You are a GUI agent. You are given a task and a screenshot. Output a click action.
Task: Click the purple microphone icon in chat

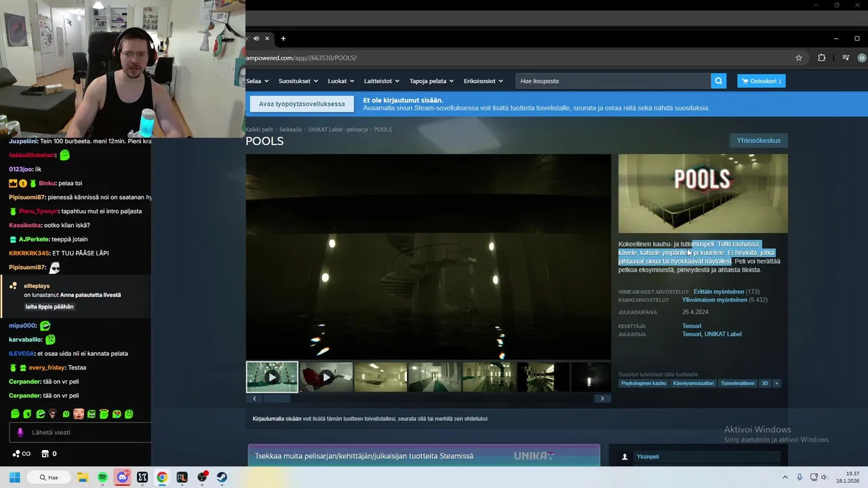pos(20,432)
